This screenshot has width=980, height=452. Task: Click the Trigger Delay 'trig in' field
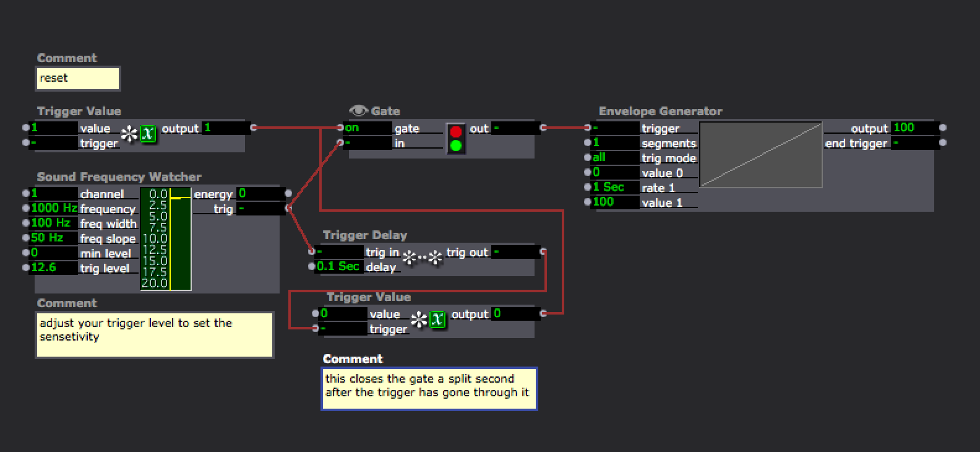click(x=340, y=252)
